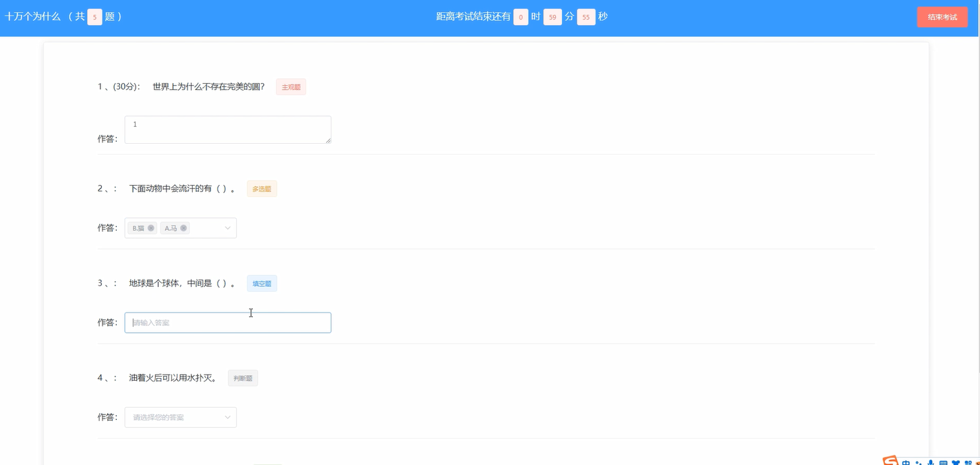Click the 1、(30分): label
The width and height of the screenshot is (980, 465).
pyautogui.click(x=119, y=86)
